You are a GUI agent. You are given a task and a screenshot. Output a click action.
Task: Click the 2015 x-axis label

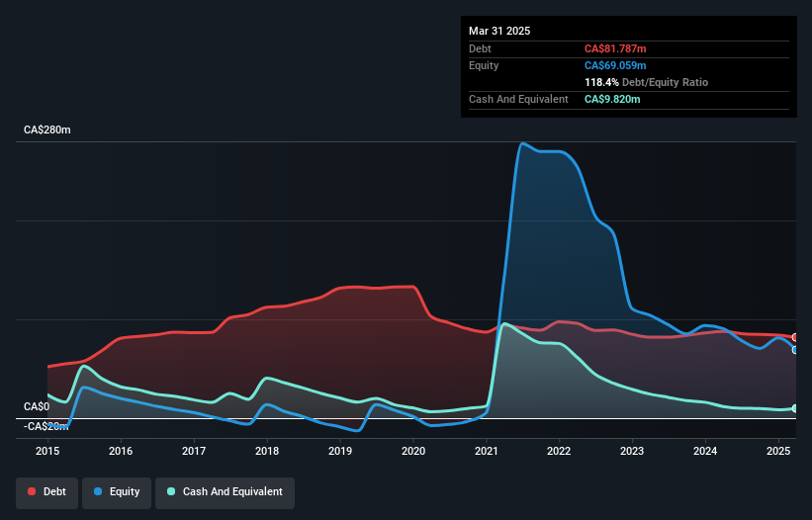click(x=47, y=451)
